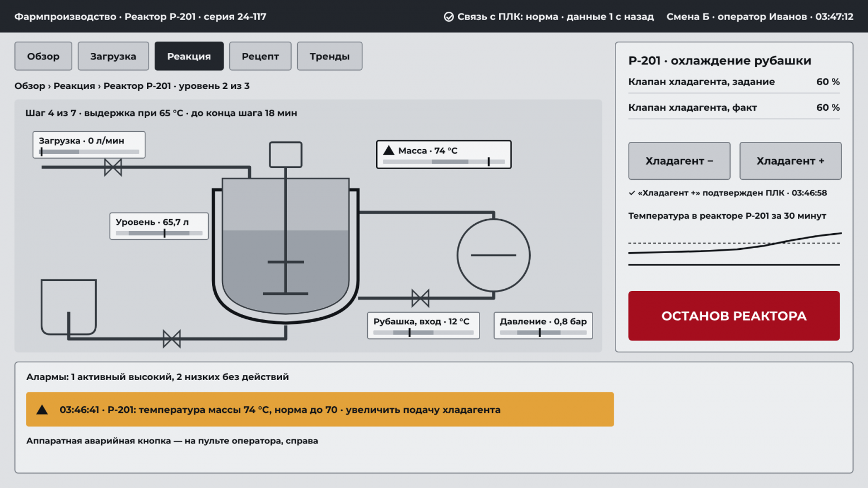This screenshot has width=868, height=488.
Task: Click the 30-minute reactor temperature trend chart
Action: (734, 249)
